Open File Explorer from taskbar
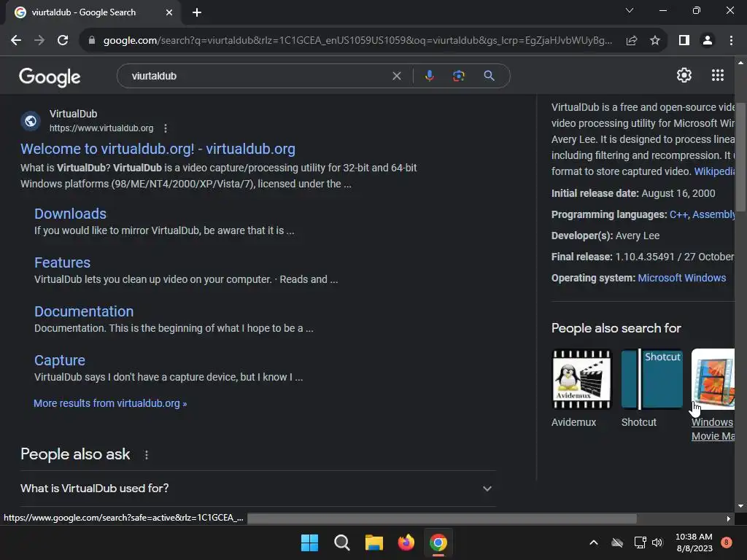 [374, 542]
